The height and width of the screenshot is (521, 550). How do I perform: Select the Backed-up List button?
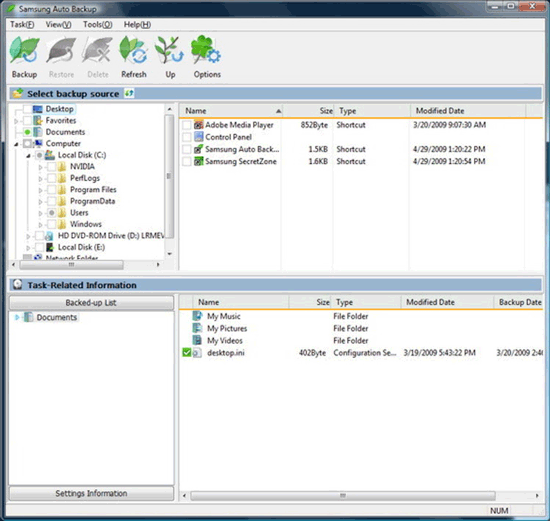tap(91, 302)
